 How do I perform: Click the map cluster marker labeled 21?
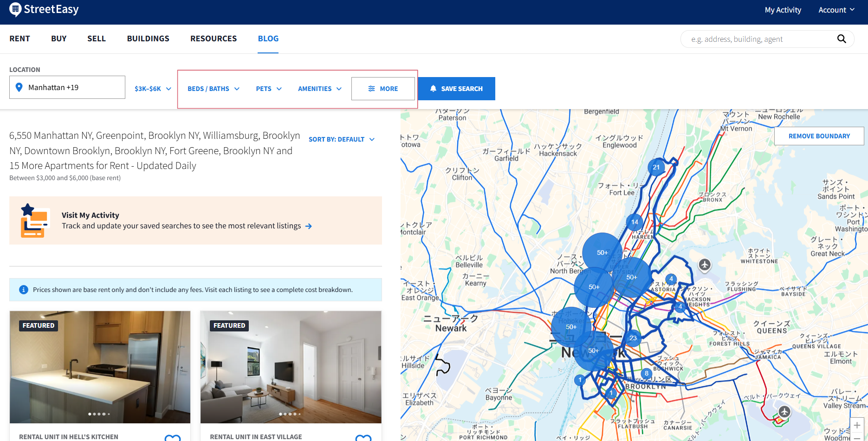656,167
